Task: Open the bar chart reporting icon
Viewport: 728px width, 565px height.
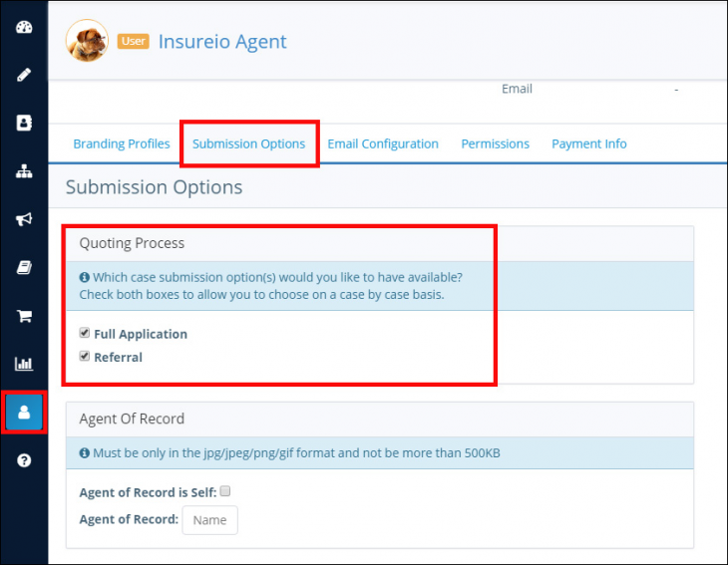Action: click(24, 364)
